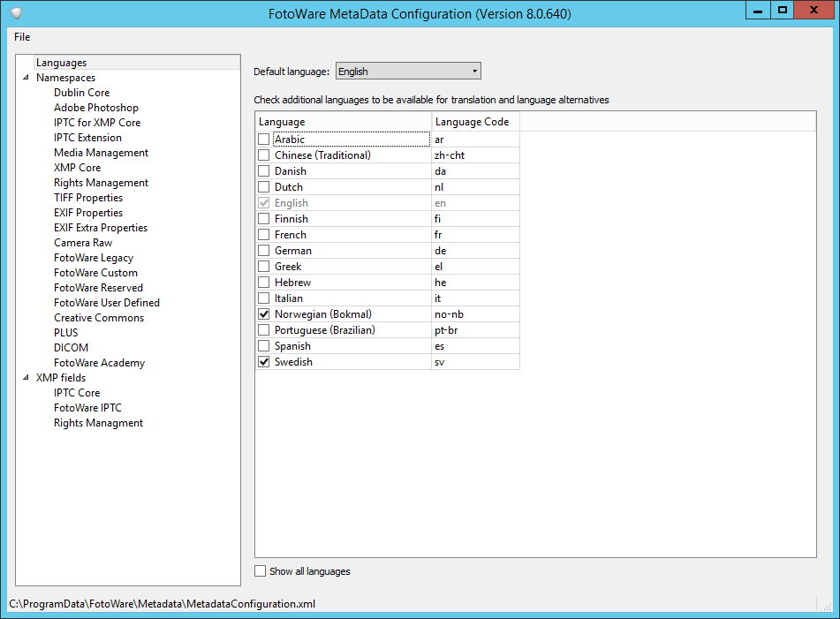Select XMP Core namespace
Viewport: 840px width, 619px height.
point(77,168)
